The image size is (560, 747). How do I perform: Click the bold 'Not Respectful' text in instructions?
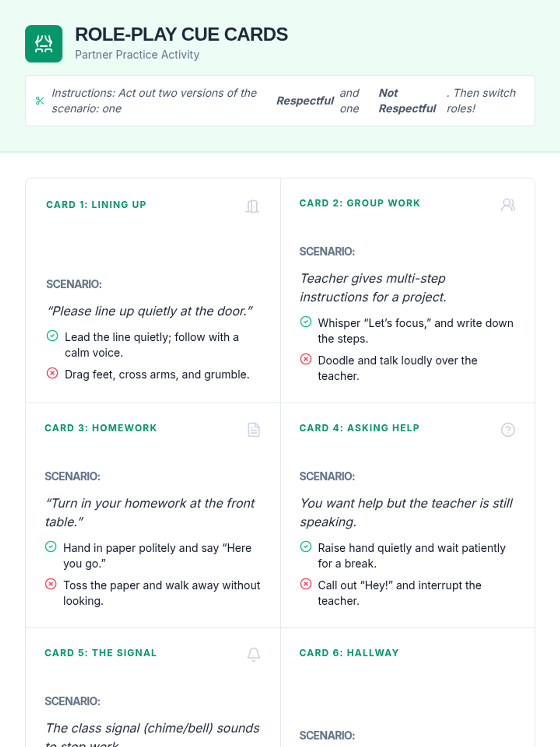[407, 101]
